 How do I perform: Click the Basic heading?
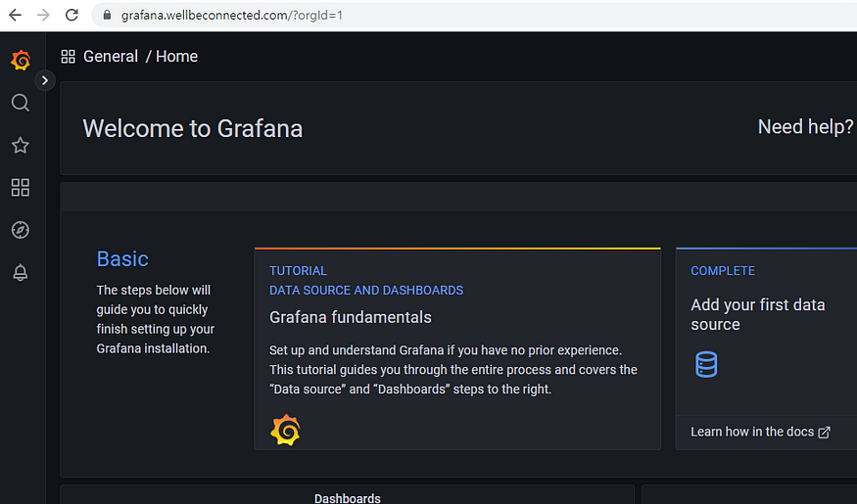pos(122,258)
